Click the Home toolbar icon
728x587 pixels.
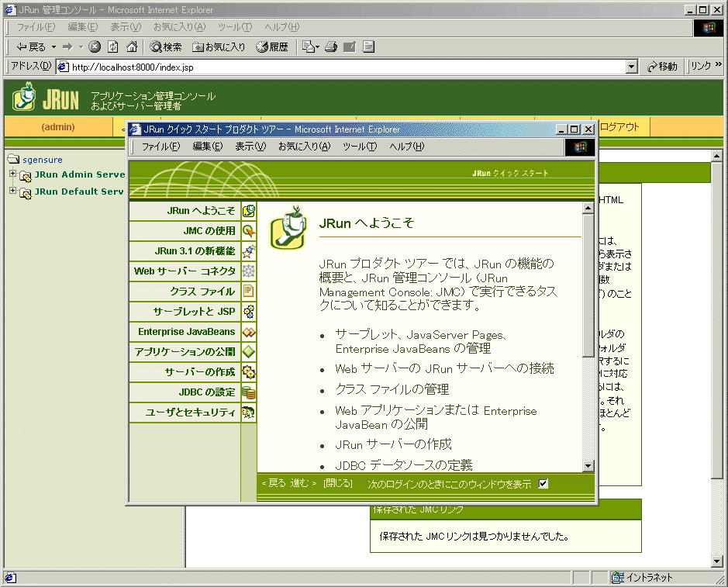tap(132, 47)
